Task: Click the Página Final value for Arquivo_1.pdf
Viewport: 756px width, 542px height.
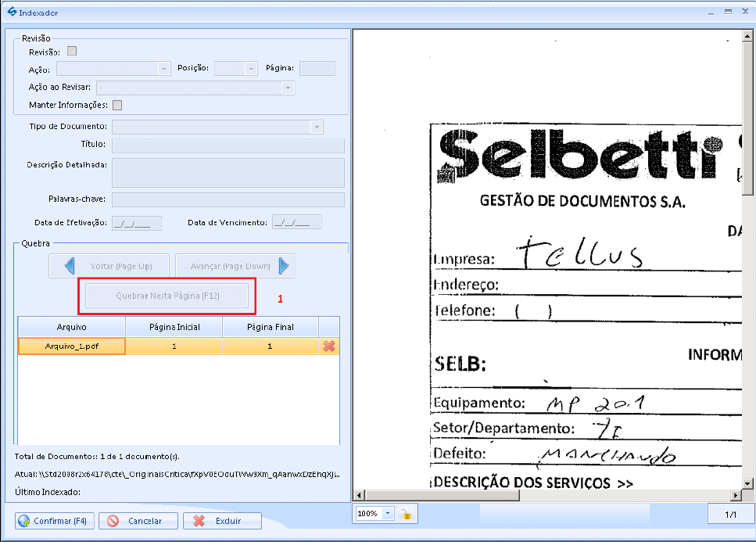Action: coord(270,346)
